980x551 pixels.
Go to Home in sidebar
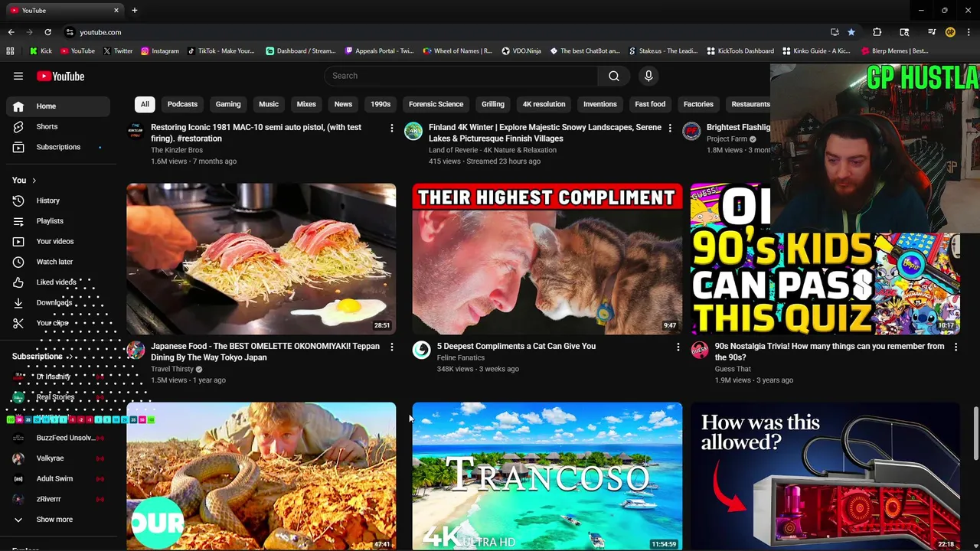[58, 106]
